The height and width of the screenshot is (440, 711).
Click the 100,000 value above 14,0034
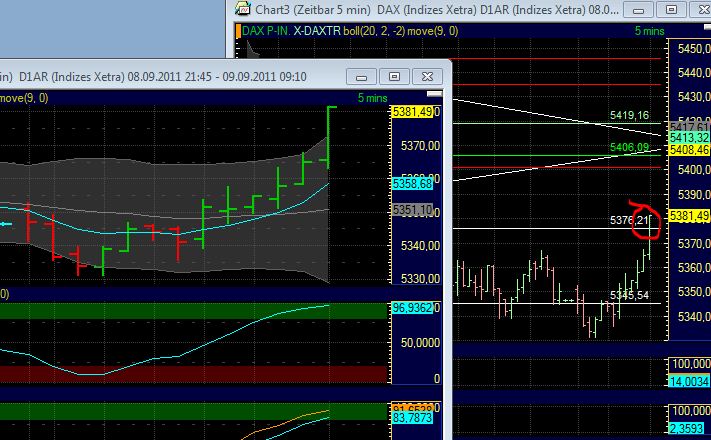pos(691,364)
